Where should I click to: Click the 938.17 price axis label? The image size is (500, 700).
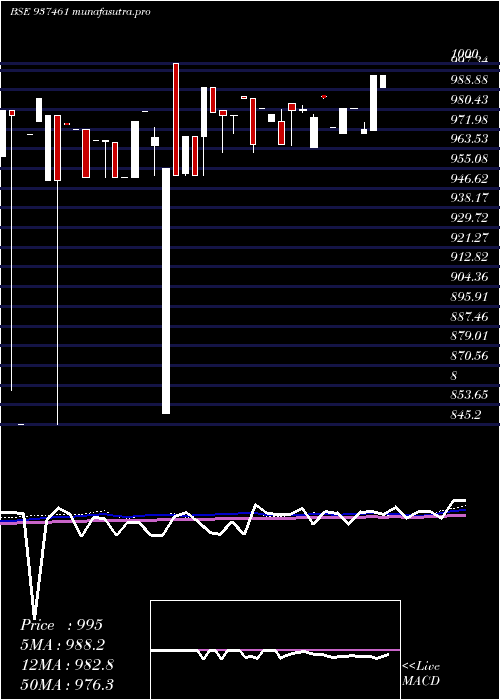click(x=469, y=197)
